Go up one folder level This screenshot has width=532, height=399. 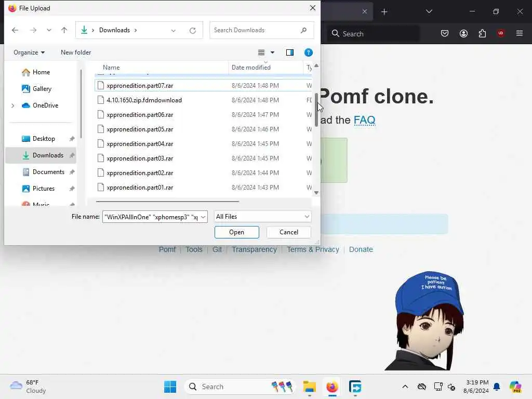point(64,30)
